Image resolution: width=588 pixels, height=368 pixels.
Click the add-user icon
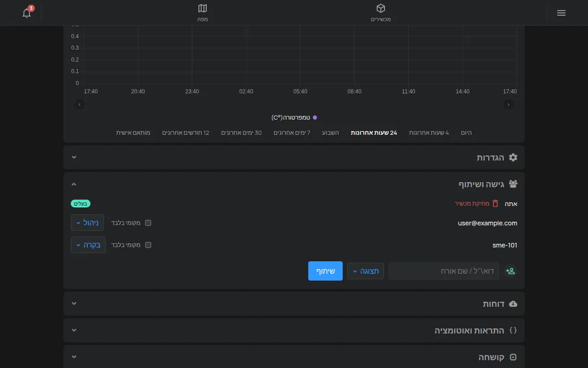[510, 271]
